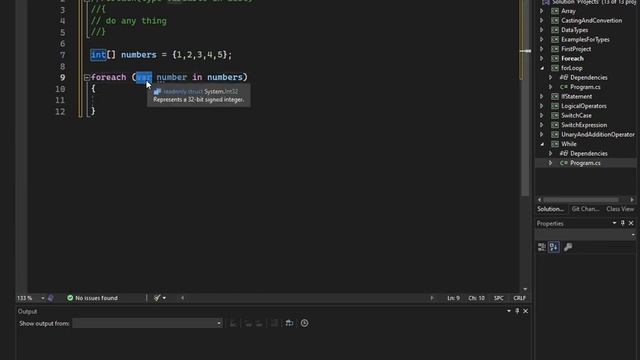This screenshot has height=360, width=640.
Task: Select the FirstProject project
Action: click(x=576, y=49)
